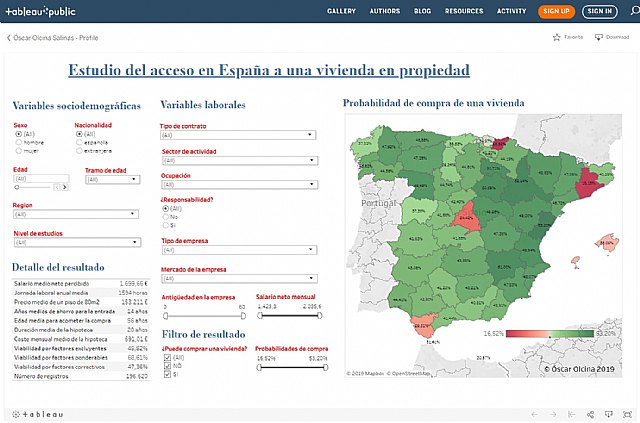Click the Download icon

pyautogui.click(x=598, y=37)
